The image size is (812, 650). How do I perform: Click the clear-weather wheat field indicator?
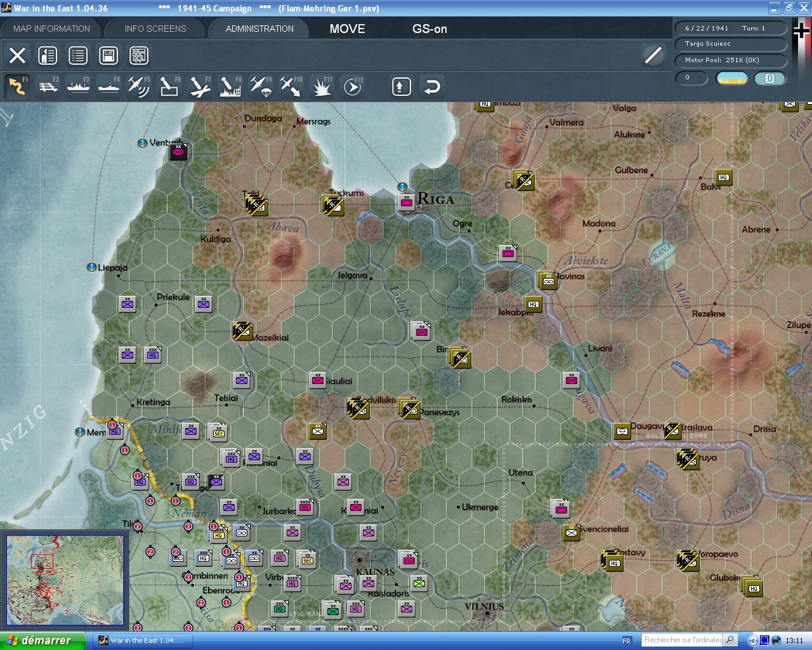pos(732,78)
